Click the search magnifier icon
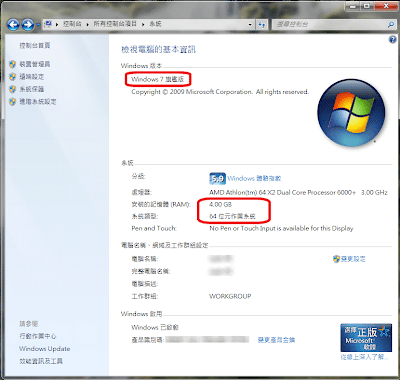The image size is (400, 380). pos(391,24)
